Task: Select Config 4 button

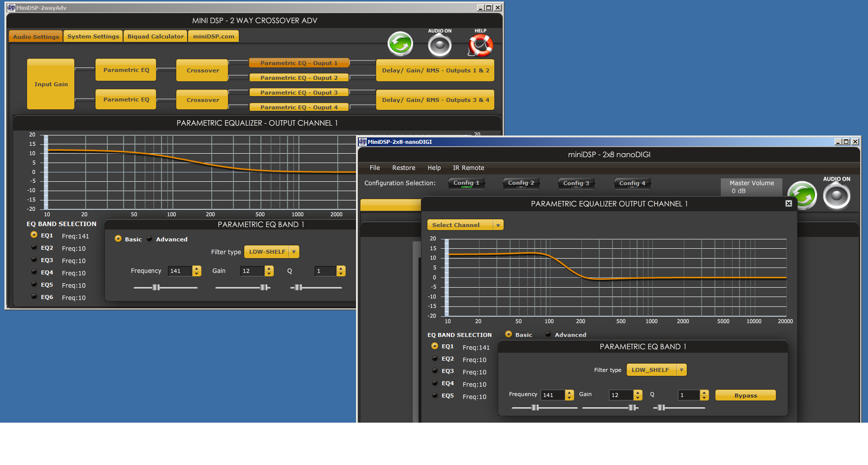Action: tap(632, 183)
